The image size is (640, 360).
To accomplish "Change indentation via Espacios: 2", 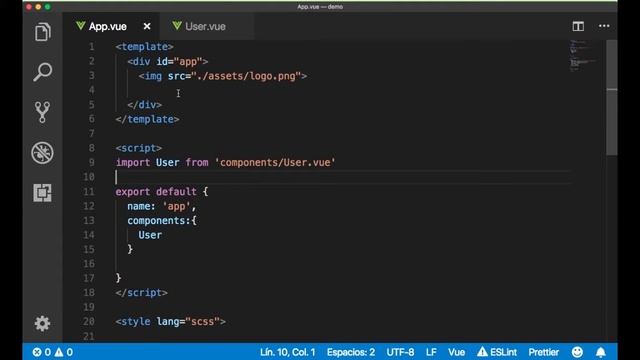I will click(351, 352).
